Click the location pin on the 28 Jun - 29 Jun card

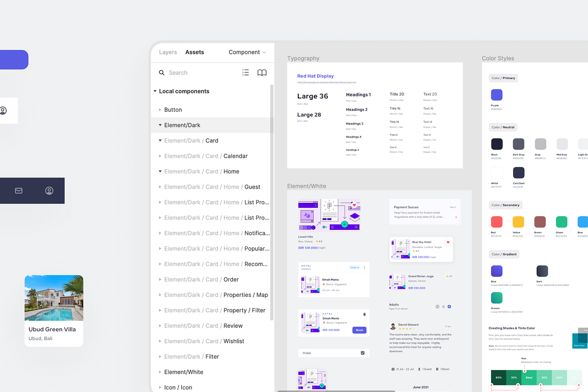pyautogui.click(x=324, y=284)
